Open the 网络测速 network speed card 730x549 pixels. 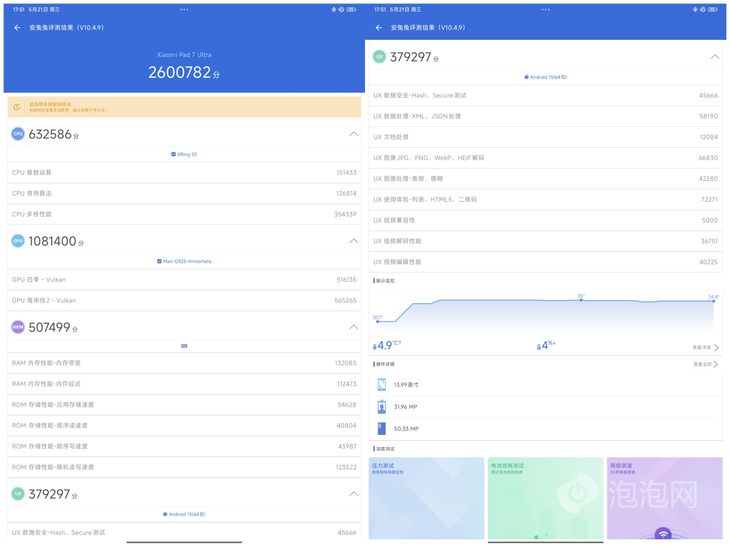(664, 498)
